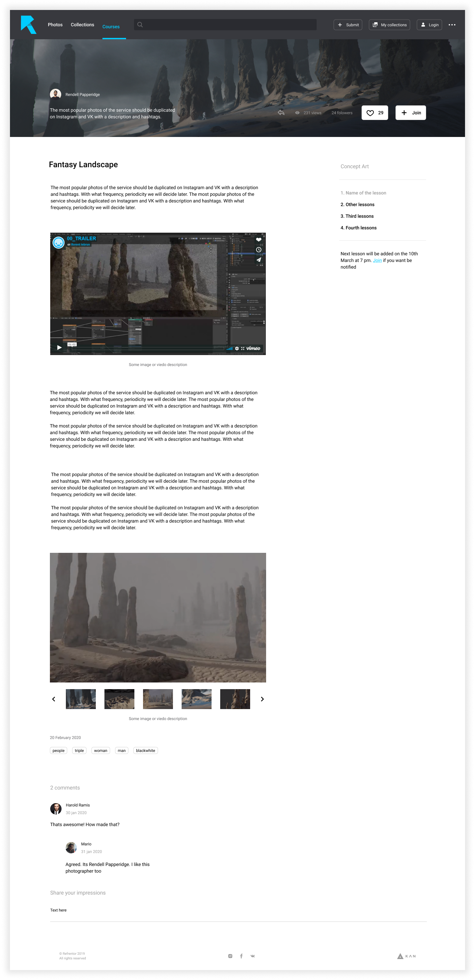
Task: Select "2. Other lessons" in lesson list
Action: tap(357, 205)
